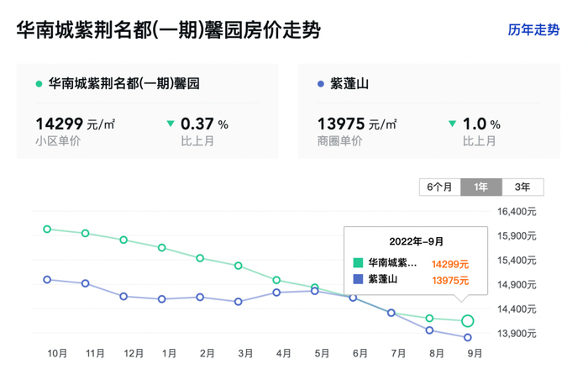Switch chart range to 6个月
Image resolution: width=588 pixels, height=380 pixels.
pyautogui.click(x=440, y=187)
